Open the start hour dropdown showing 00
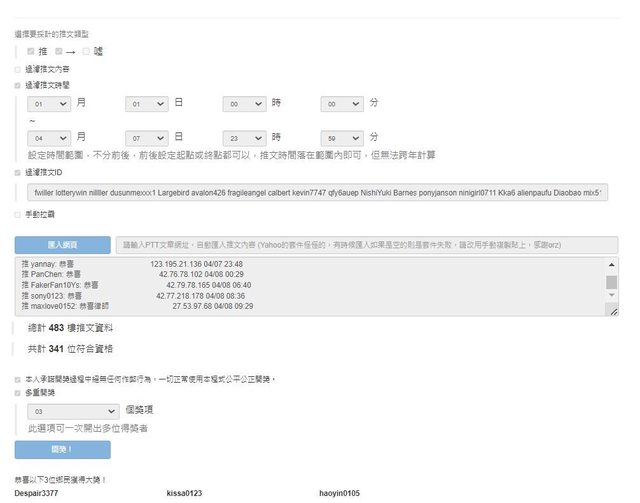The width and height of the screenshot is (640, 503). click(245, 104)
